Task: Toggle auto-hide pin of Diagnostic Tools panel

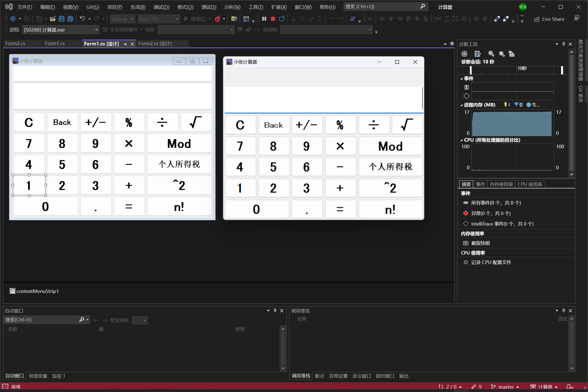Action: pyautogui.click(x=564, y=44)
